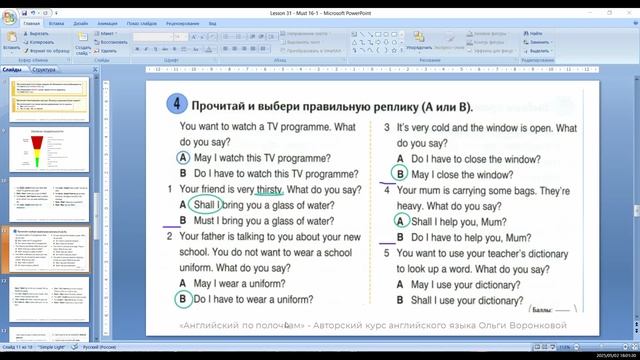This screenshot has width=640, height=360.
Task: Switch to the Главная ribbon tab
Action: pos(31,24)
